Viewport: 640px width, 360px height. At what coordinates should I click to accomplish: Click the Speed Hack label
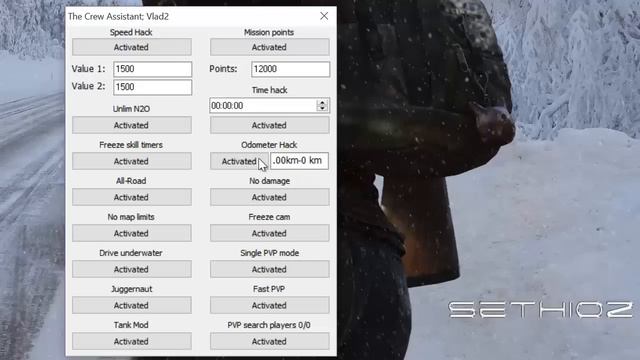coord(131,32)
